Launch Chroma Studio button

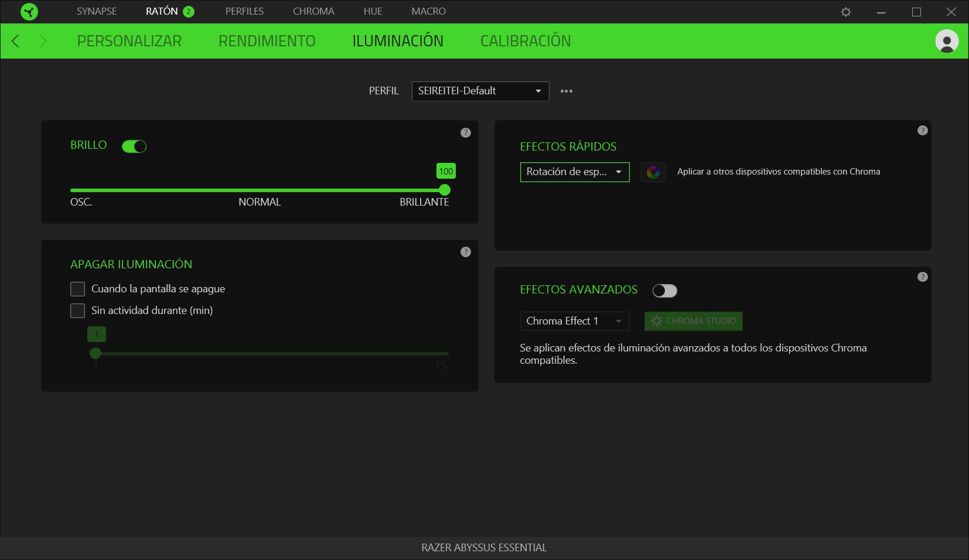(694, 321)
